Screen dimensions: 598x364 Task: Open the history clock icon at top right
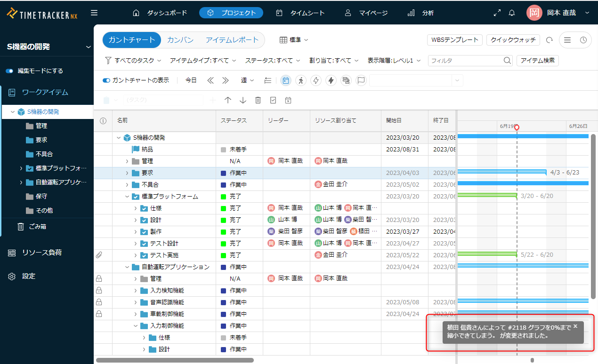(583, 40)
